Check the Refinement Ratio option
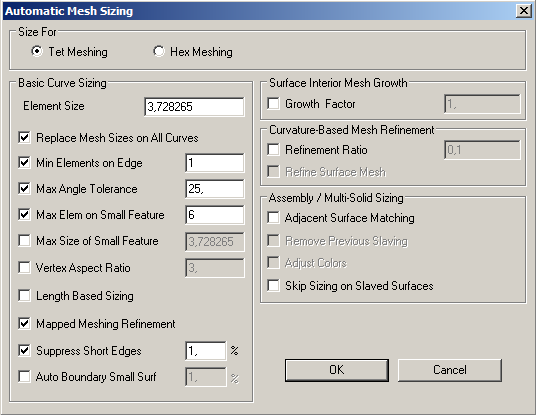 (x=273, y=150)
